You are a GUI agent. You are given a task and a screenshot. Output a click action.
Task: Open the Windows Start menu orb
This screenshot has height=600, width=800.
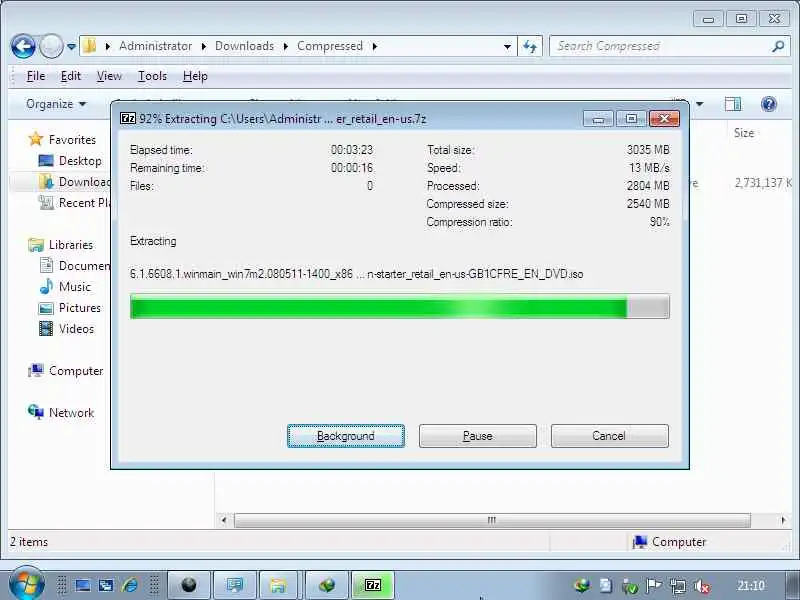tap(27, 584)
